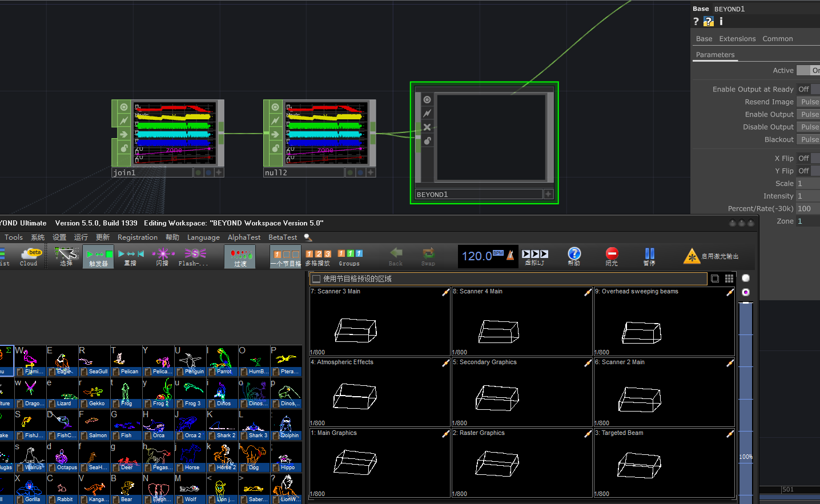Open the 系统 menu

click(x=38, y=237)
